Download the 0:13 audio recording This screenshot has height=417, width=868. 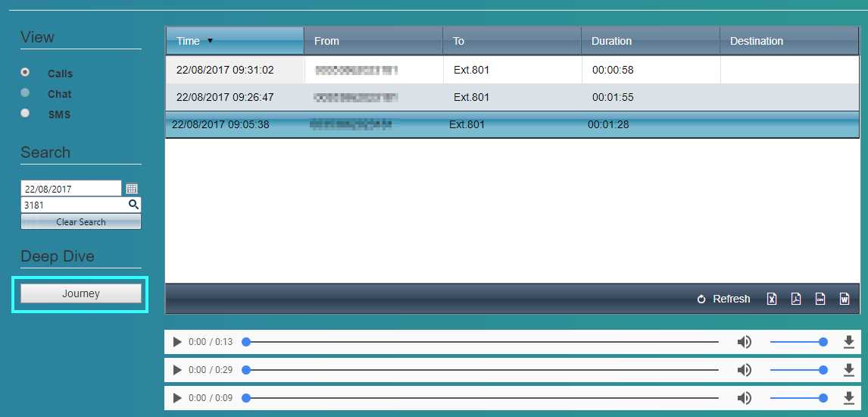pos(848,342)
